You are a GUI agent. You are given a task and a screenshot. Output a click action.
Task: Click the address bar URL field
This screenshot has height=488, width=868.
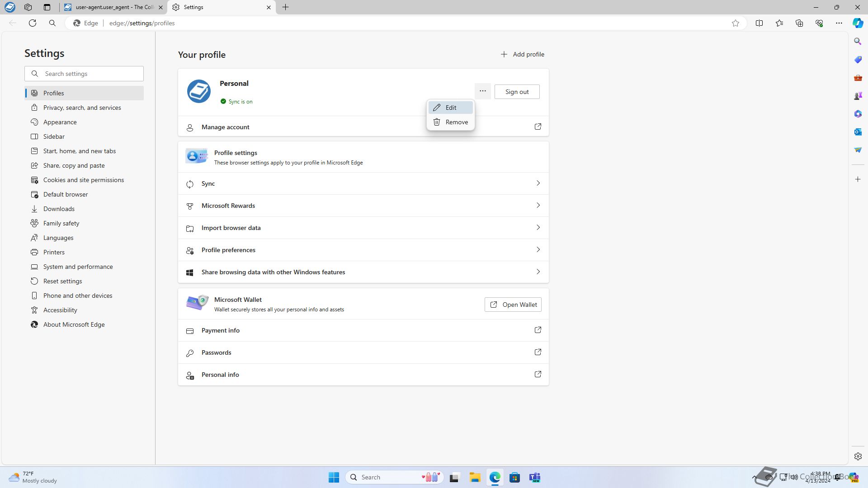(407, 23)
